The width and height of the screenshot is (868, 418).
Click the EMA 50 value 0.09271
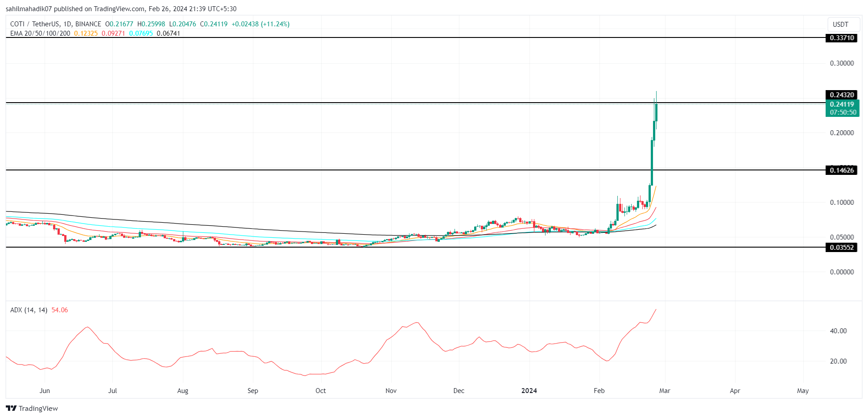coord(113,33)
